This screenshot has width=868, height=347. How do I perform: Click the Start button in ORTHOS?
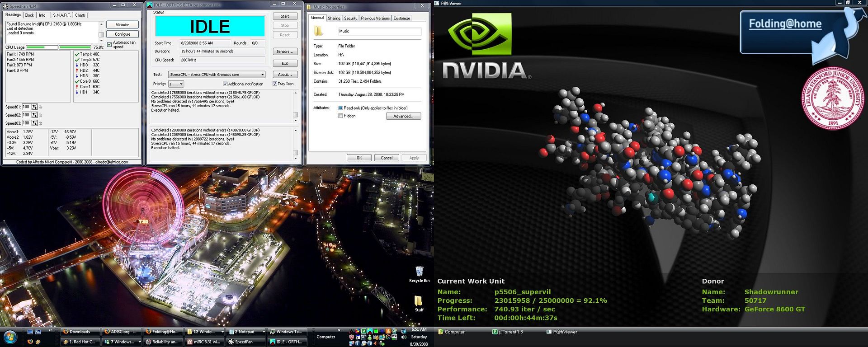point(285,16)
